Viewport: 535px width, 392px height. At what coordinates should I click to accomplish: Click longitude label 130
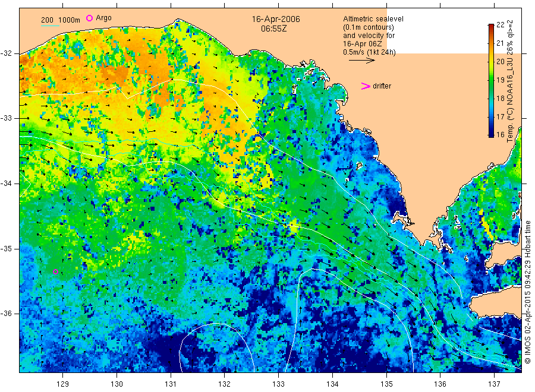pyautogui.click(x=117, y=384)
